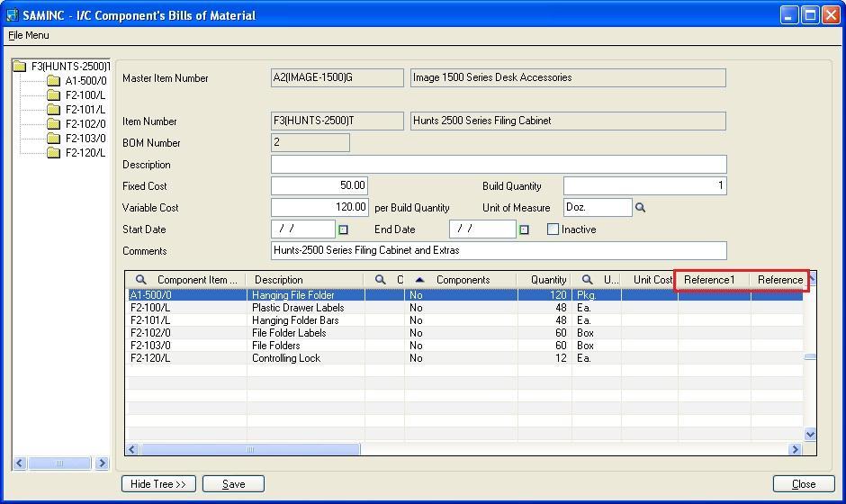The image size is (846, 504).
Task: Click the quantity 120 cell for A1-500/0
Action: pyautogui.click(x=544, y=295)
